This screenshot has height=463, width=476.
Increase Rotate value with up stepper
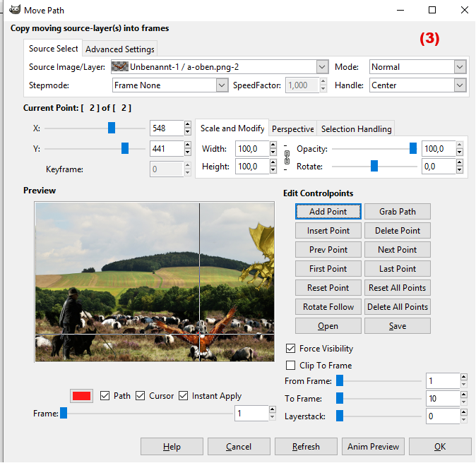tap(460, 162)
